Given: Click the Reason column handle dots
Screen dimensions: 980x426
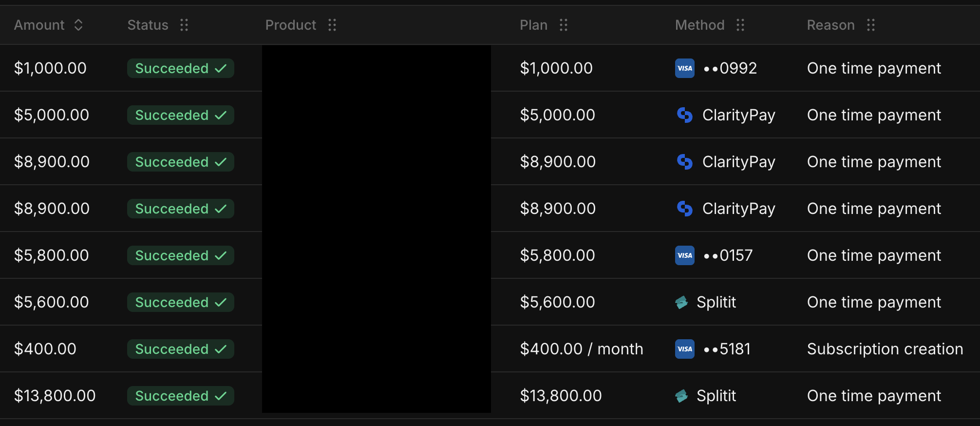Looking at the screenshot, I should [x=871, y=25].
